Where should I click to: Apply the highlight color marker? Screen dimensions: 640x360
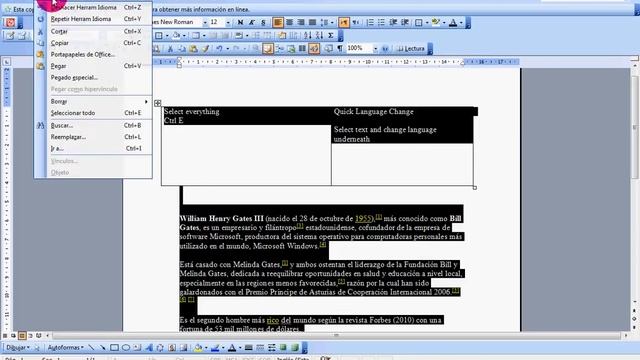click(x=436, y=22)
